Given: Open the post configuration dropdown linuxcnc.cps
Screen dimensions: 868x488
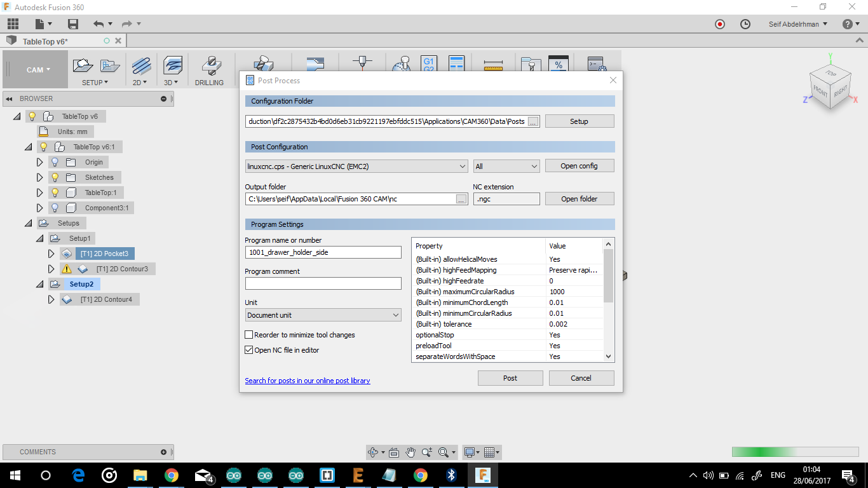Looking at the screenshot, I should [x=357, y=166].
